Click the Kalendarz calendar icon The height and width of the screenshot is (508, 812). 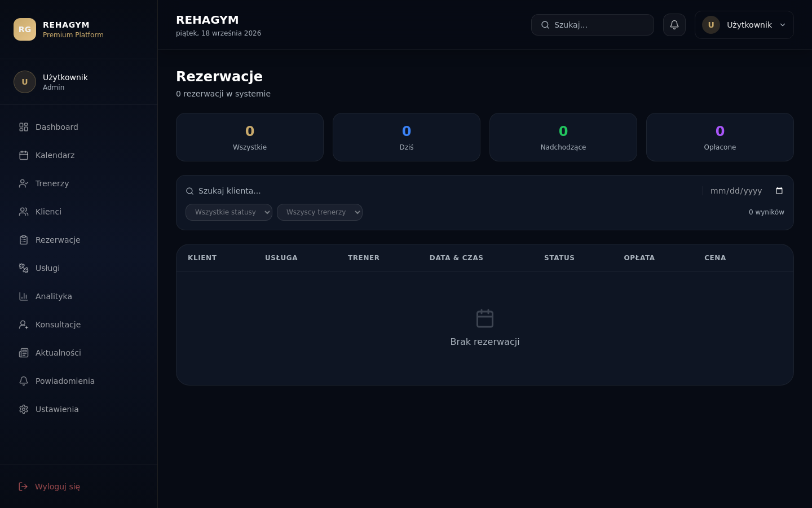[24, 155]
